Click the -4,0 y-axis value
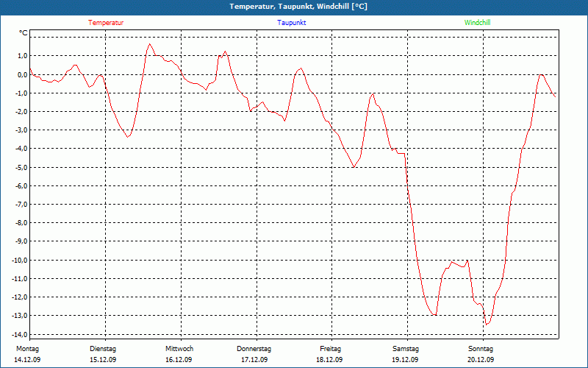This screenshot has width=588, height=368. coord(21,149)
